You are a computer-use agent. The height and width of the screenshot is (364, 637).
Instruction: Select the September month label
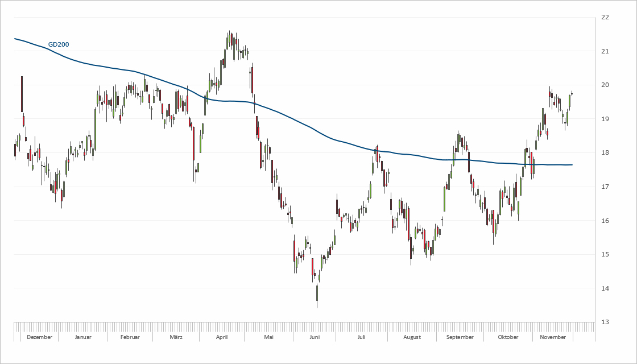pyautogui.click(x=460, y=337)
